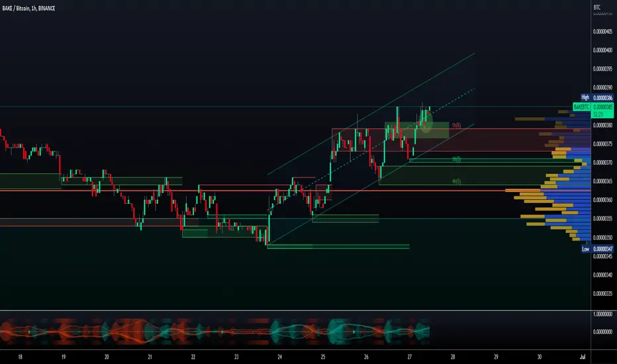Click price axis value 0.00000405

click(602, 32)
